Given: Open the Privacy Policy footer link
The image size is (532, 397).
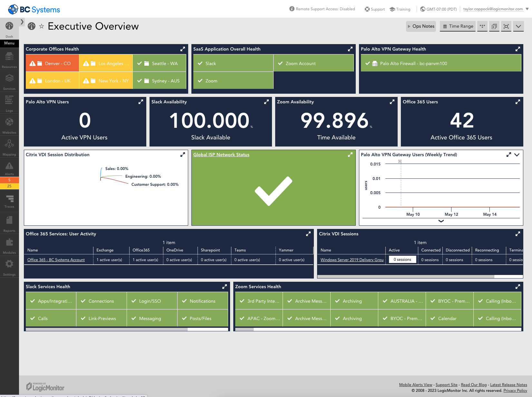Looking at the screenshot, I should (x=515, y=391).
